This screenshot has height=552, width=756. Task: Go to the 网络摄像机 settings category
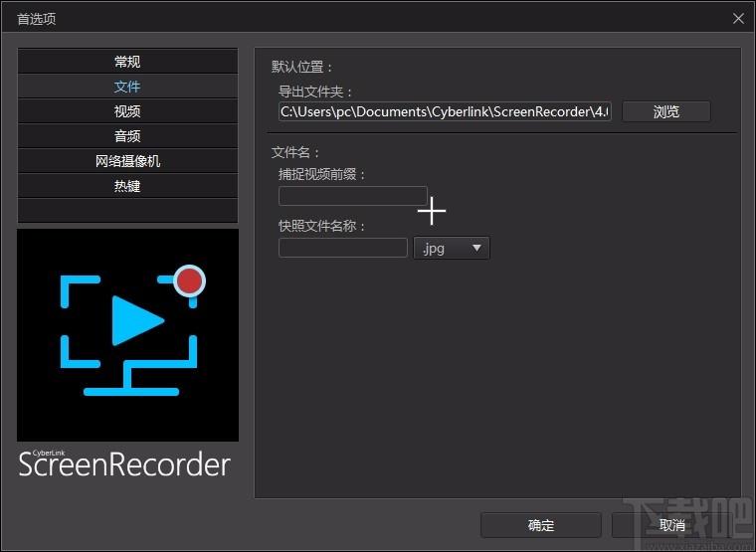point(127,161)
